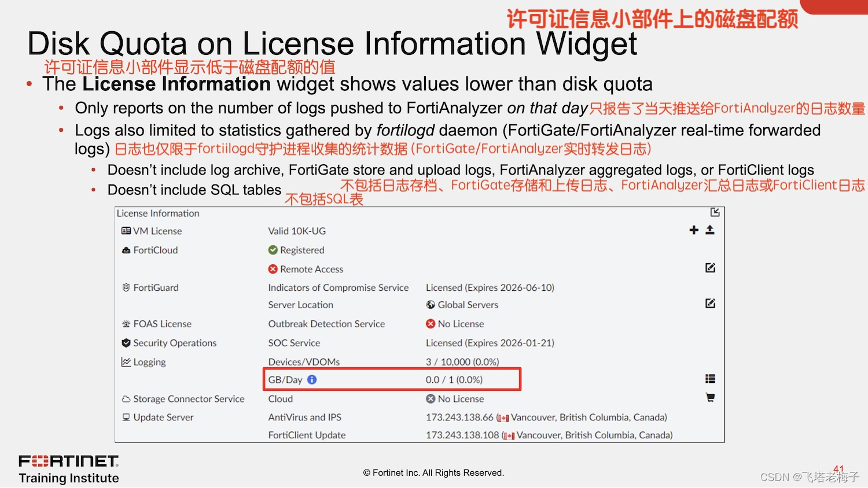Click the Registered status text
Viewport: 868px width, 488px height.
point(302,250)
